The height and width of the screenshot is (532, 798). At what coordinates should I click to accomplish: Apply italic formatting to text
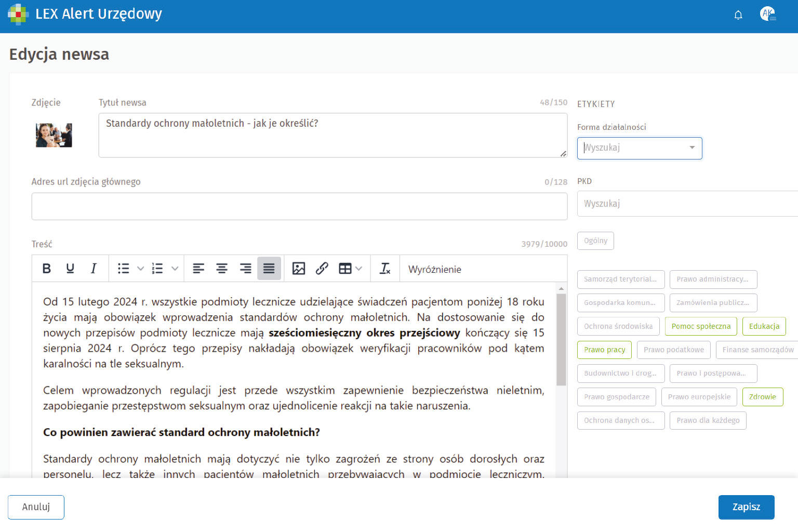[94, 269]
